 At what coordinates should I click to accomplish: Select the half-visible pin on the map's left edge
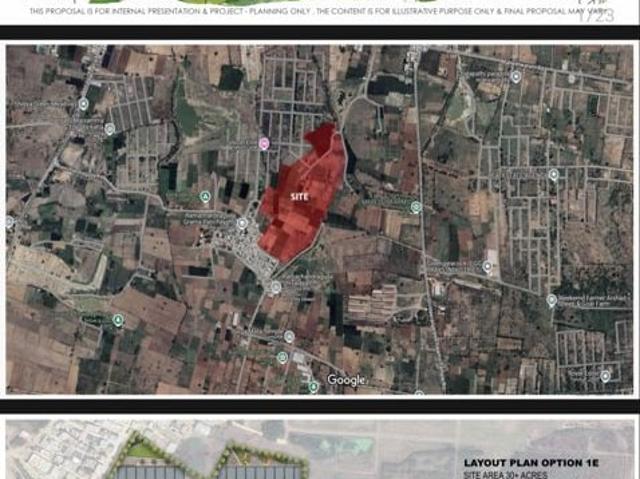tap(9, 222)
